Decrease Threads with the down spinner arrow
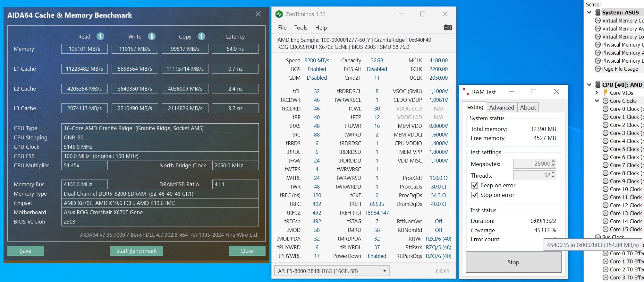 tap(553, 177)
